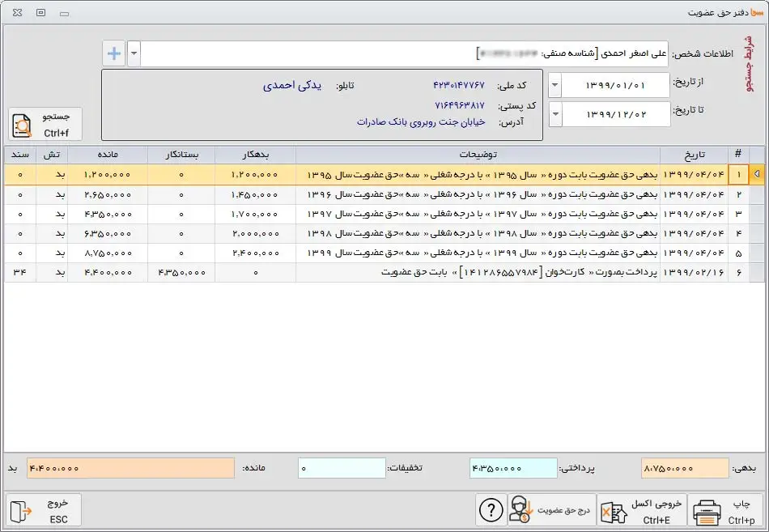The height and width of the screenshot is (532, 769).
Task: Export to Excel with خروجی اکسل button
Action: (x=643, y=511)
